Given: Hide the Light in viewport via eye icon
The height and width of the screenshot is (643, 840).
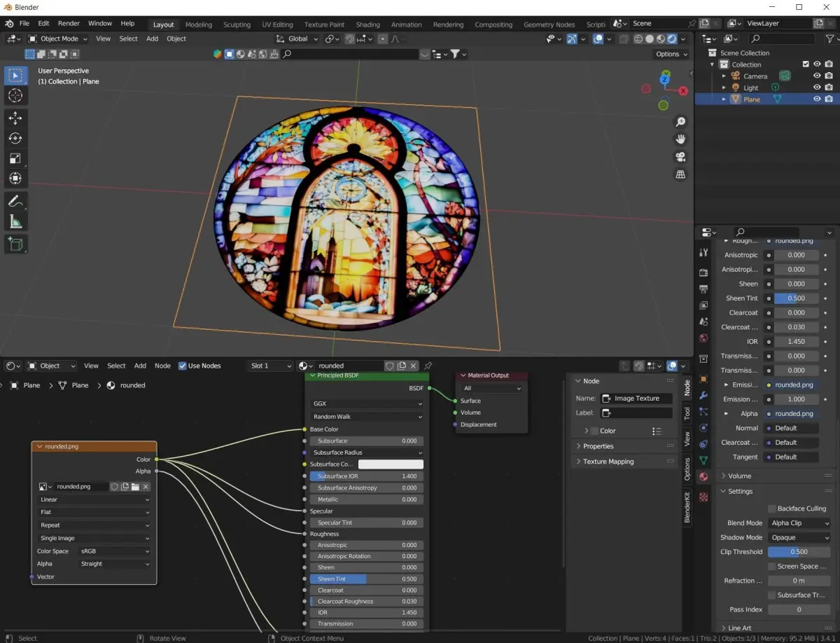Looking at the screenshot, I should coord(816,88).
